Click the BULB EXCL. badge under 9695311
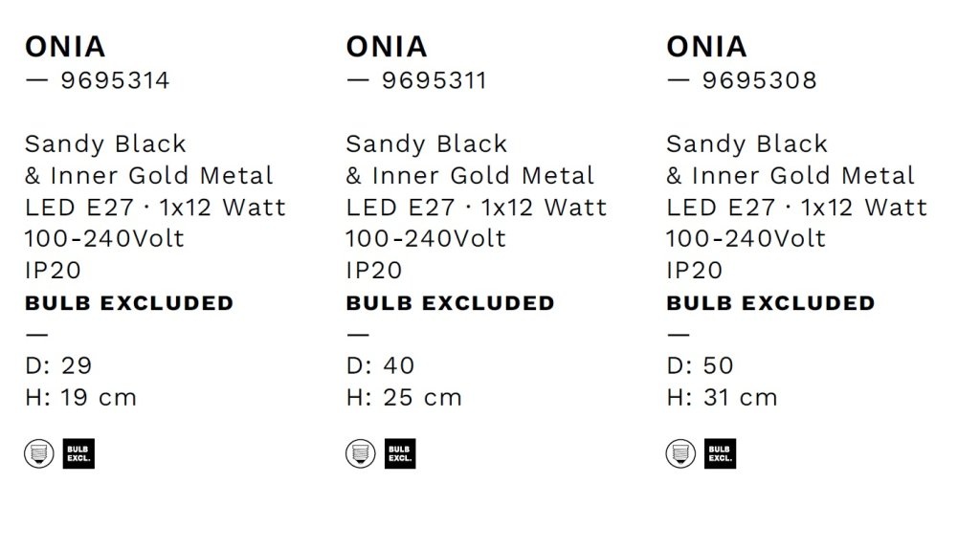Screen dimensions: 980x549 click(x=400, y=453)
